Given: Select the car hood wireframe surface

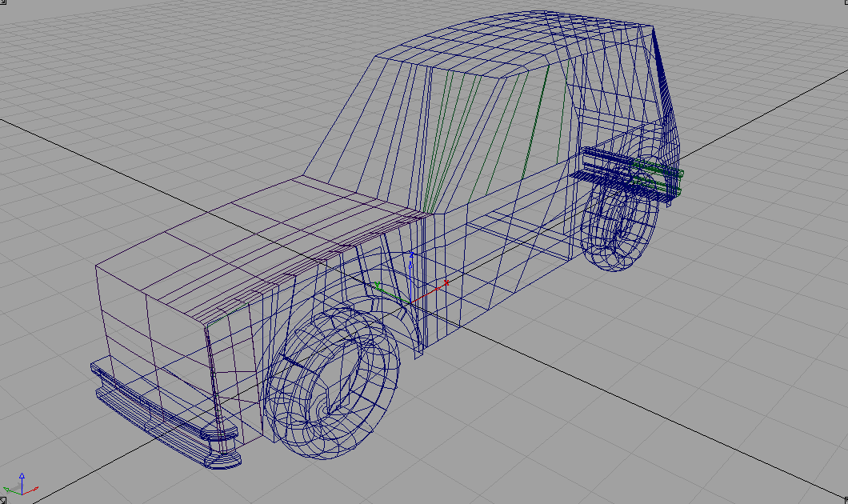Looking at the screenshot, I should point(259,251).
